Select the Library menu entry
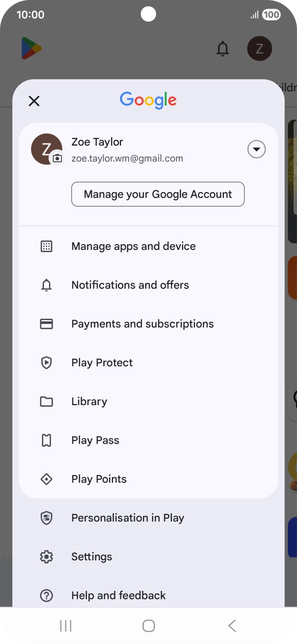 coord(89,402)
